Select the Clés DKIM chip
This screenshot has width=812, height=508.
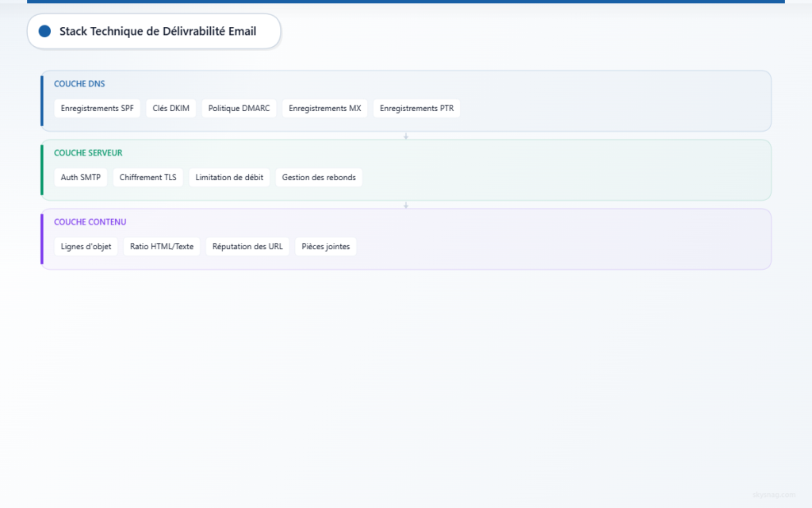(x=170, y=108)
